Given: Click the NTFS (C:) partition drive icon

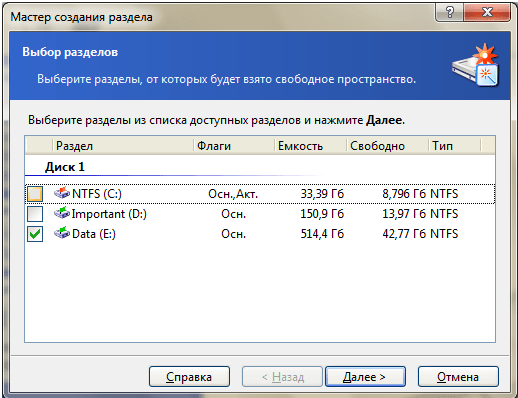Looking at the screenshot, I should coord(62,193).
